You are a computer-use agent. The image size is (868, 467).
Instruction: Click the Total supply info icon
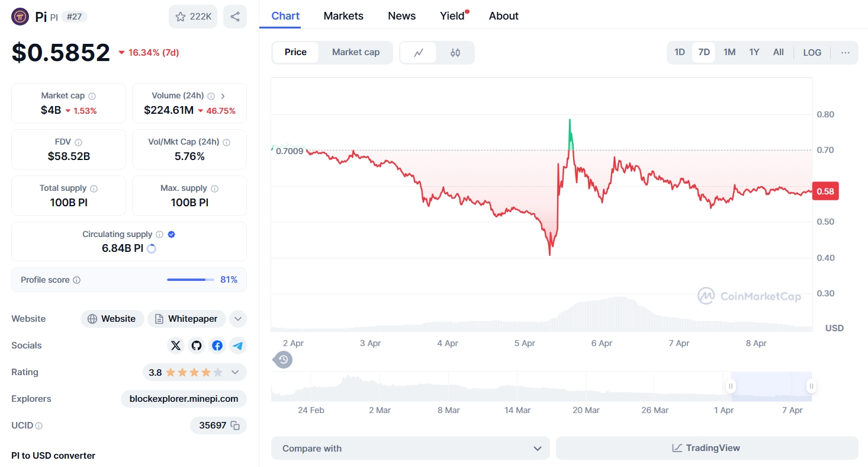point(94,188)
